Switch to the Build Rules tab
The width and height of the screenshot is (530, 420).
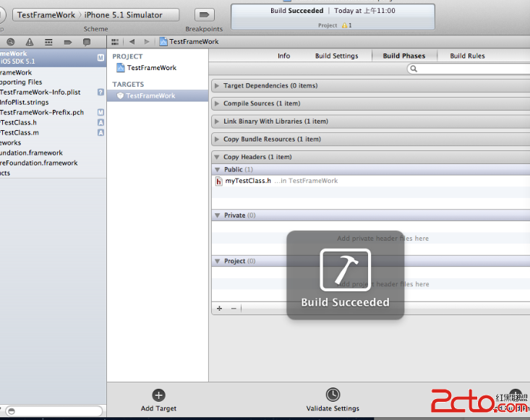click(x=467, y=56)
